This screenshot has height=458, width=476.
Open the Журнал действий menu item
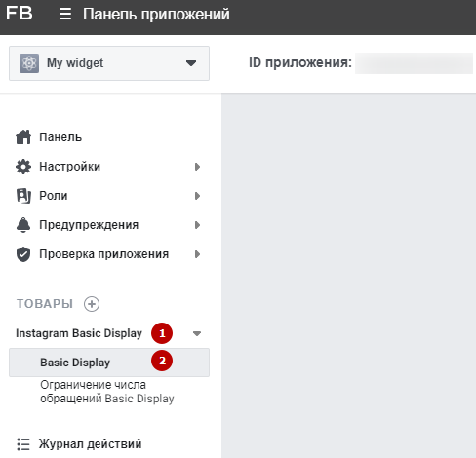click(91, 444)
